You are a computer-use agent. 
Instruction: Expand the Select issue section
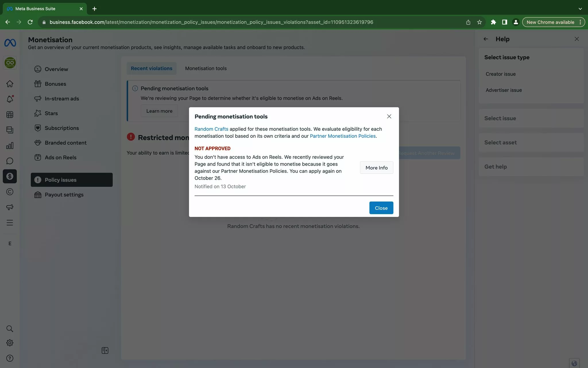pos(531,118)
